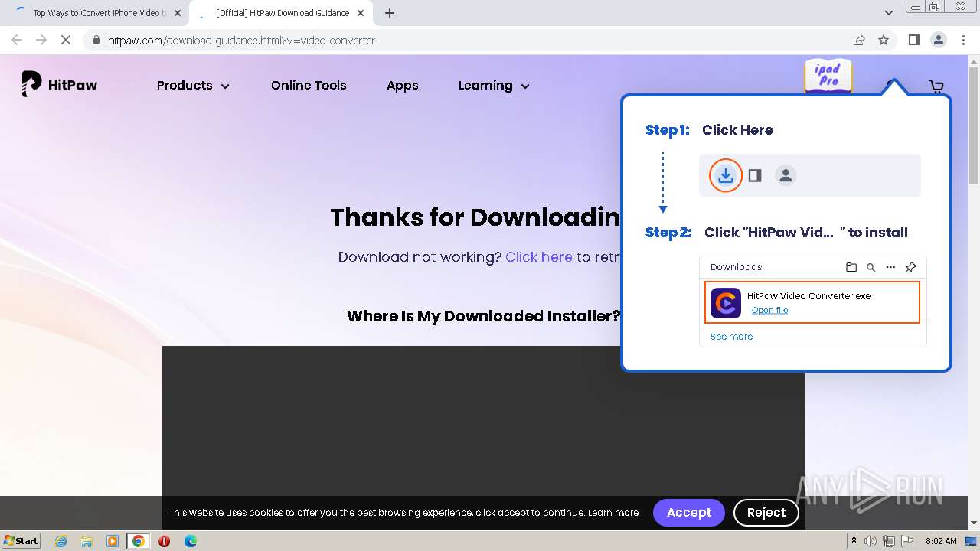Viewport: 980px width, 551px height.
Task: Open the Action Center flag icon
Action: [907, 541]
